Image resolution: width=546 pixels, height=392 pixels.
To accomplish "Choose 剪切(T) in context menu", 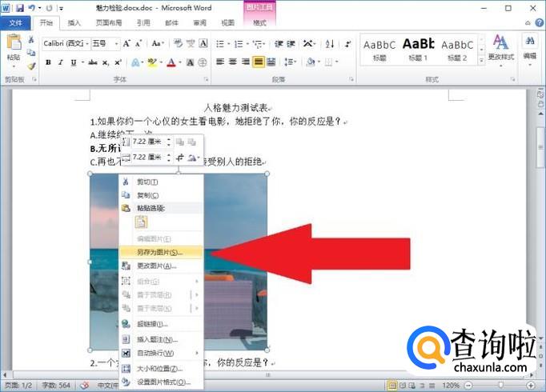I will (x=161, y=182).
